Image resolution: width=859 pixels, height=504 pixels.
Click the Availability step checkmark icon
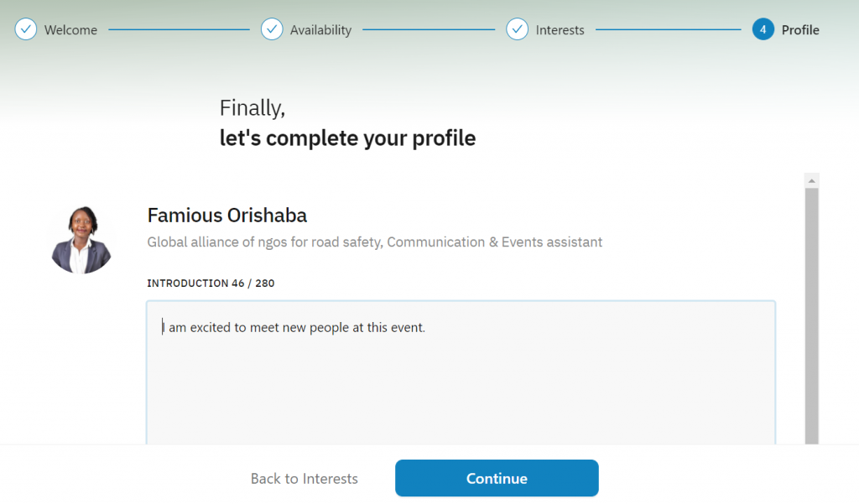(272, 29)
